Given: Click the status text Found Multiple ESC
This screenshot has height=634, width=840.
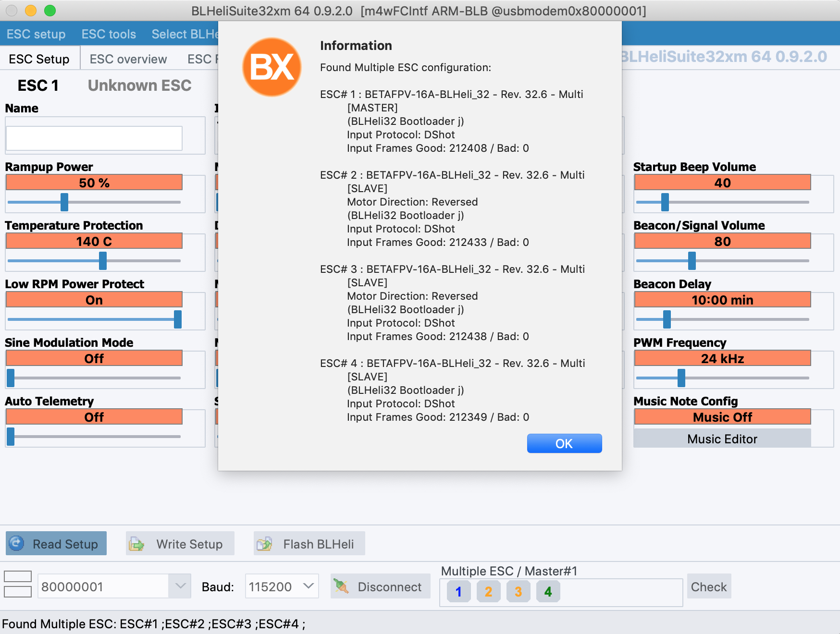Looking at the screenshot, I should click(154, 624).
